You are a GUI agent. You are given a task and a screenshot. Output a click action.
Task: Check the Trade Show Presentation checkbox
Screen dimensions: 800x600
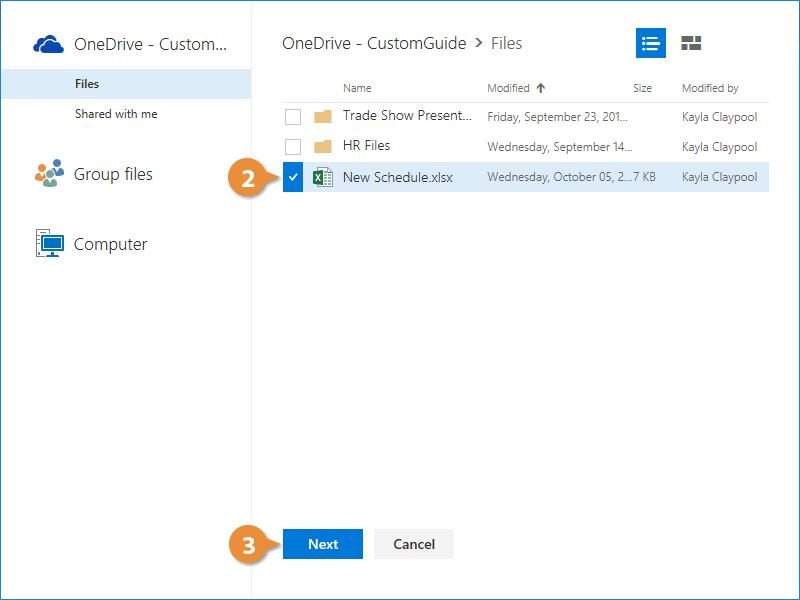[x=293, y=117]
